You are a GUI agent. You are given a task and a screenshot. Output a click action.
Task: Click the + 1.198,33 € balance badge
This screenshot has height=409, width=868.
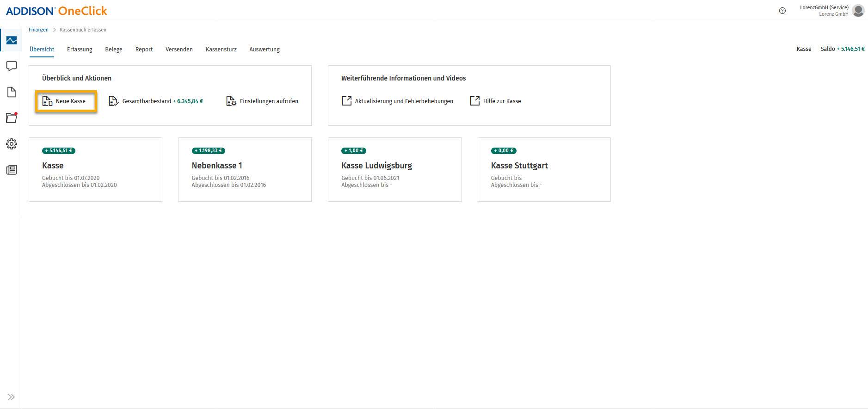(209, 151)
